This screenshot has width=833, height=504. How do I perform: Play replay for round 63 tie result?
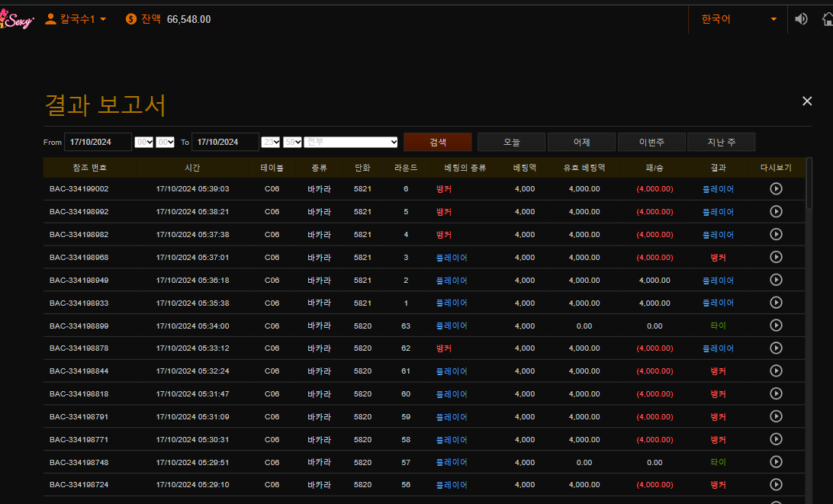point(776,326)
